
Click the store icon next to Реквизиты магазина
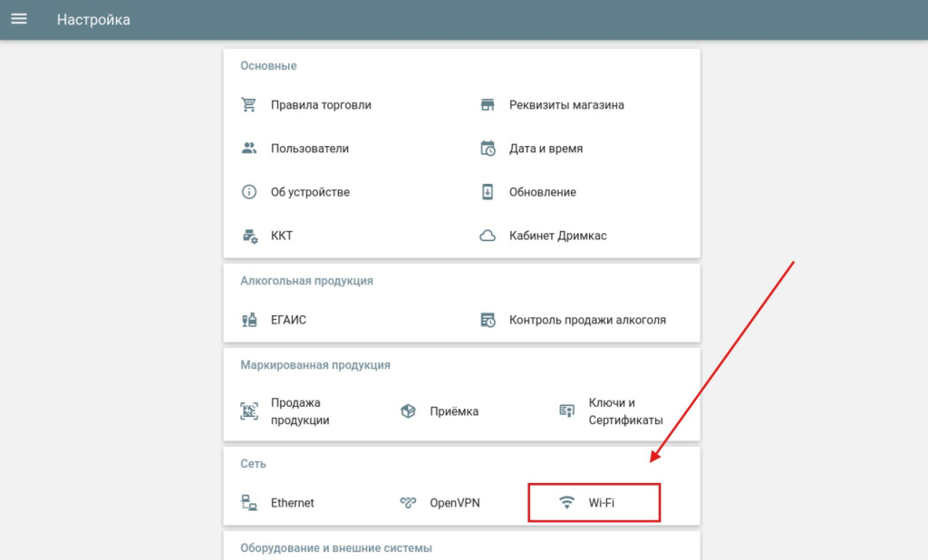click(x=488, y=104)
